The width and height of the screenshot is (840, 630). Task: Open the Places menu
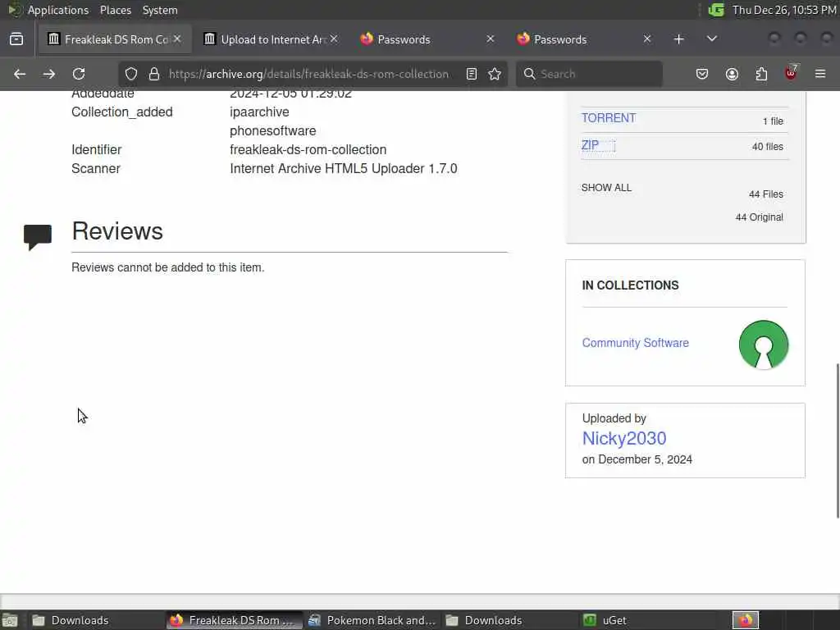point(115,10)
